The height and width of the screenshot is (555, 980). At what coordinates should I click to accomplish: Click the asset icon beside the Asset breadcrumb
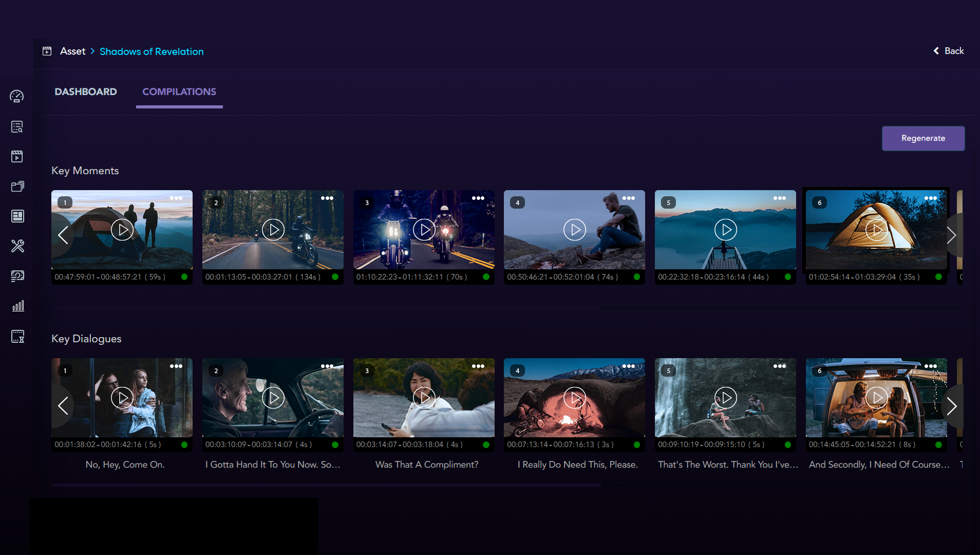tap(47, 51)
